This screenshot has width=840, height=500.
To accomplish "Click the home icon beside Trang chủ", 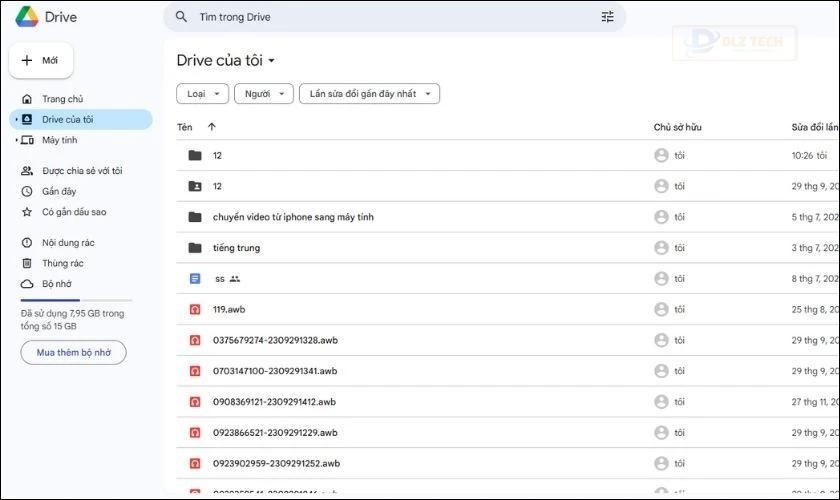I will tap(27, 99).
